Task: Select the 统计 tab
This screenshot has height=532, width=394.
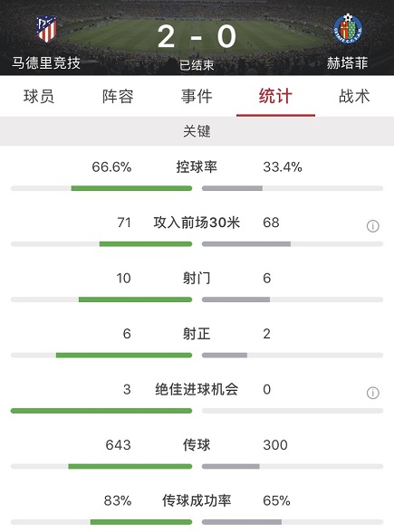Action: point(275,96)
